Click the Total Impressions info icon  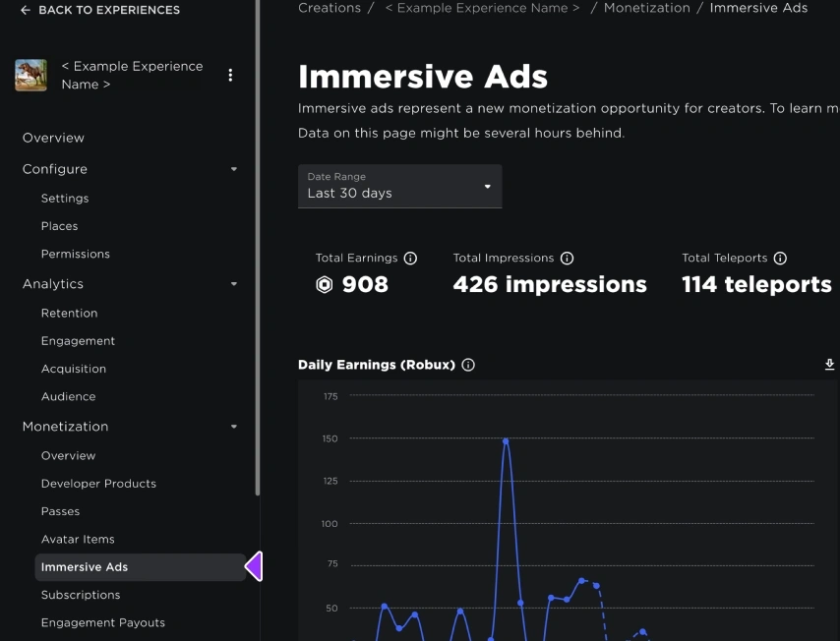point(567,259)
